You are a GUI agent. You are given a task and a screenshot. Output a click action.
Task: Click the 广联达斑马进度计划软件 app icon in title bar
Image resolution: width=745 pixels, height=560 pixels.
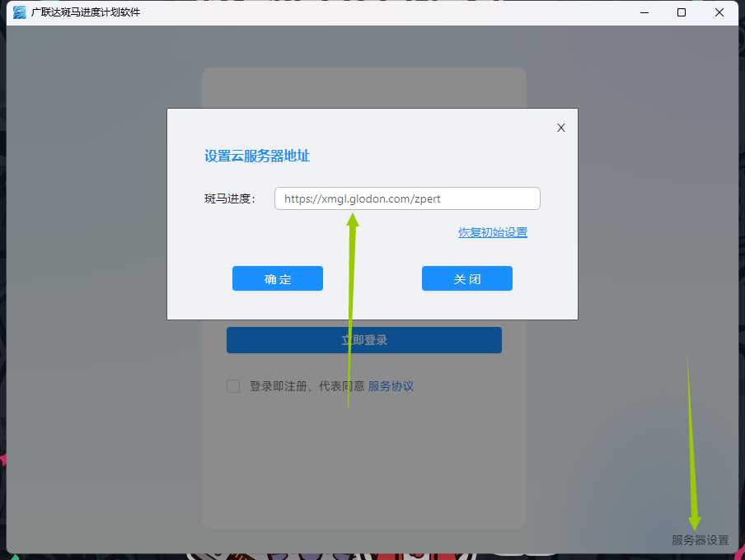pos(20,12)
